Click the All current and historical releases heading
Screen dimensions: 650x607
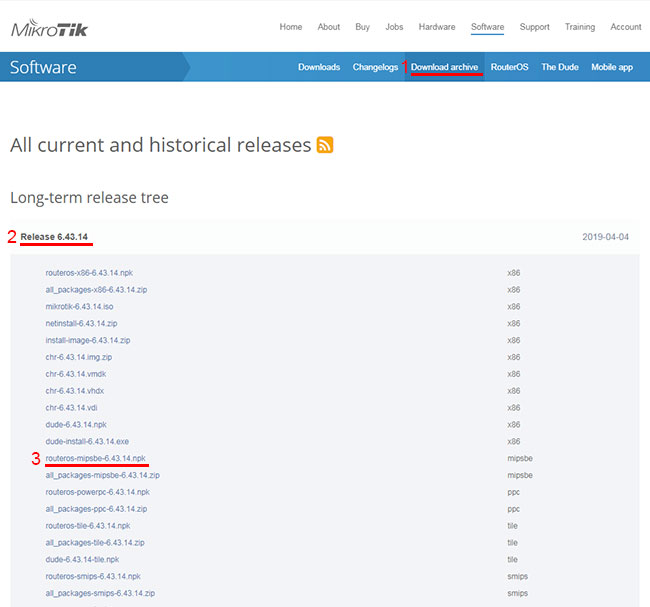coord(161,145)
